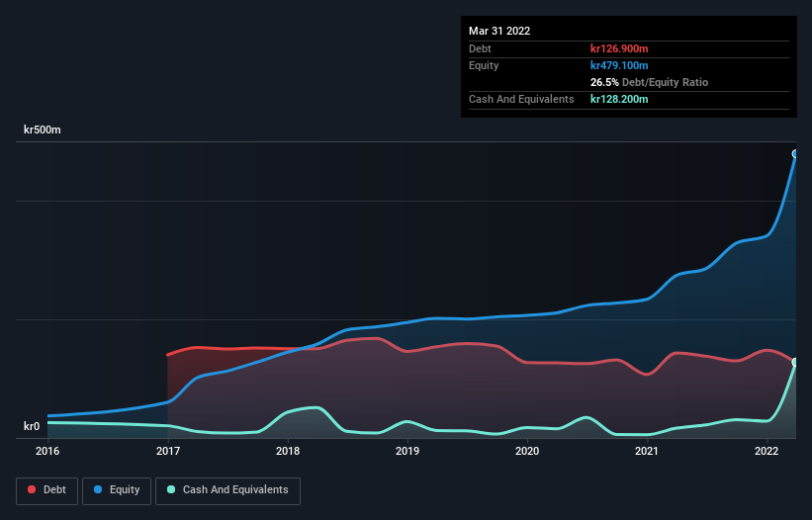Click Cash And Equivalents label in tooltip
Screen dimensions: 812x520
point(521,99)
